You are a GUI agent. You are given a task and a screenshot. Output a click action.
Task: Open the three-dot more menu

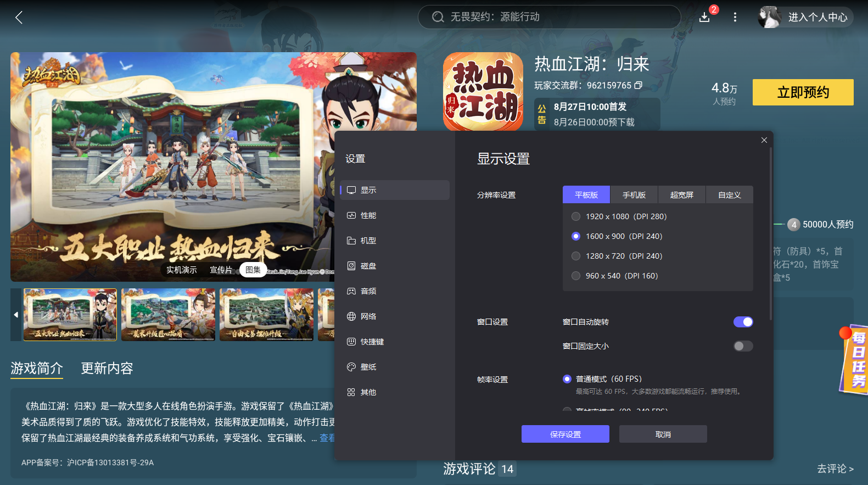tap(735, 17)
